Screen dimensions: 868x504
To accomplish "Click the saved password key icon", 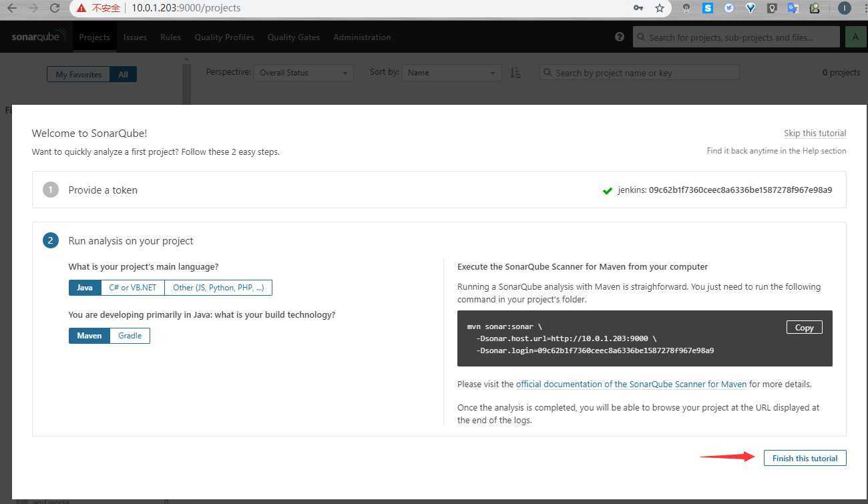I will coord(639,8).
